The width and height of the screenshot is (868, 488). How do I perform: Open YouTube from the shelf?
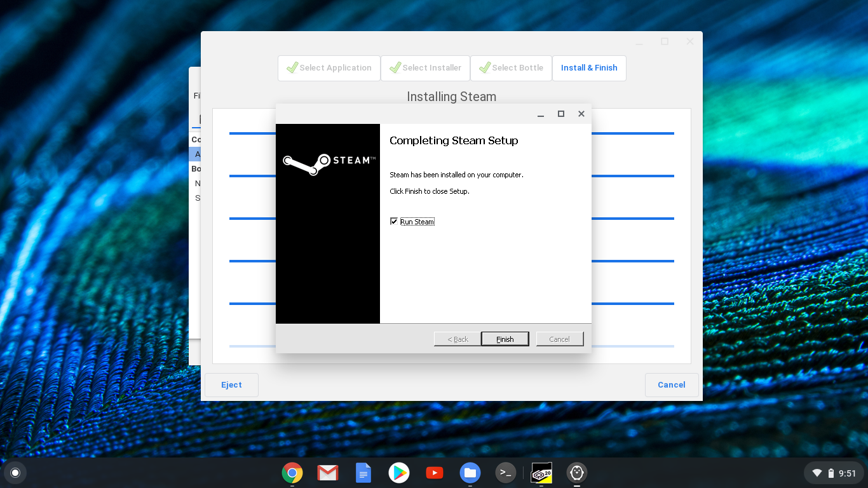435,473
